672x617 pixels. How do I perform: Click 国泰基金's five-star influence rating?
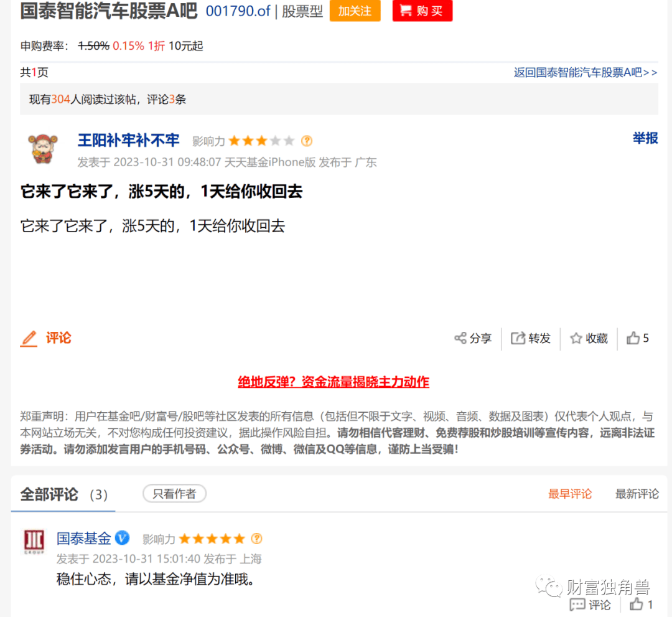click(x=212, y=539)
